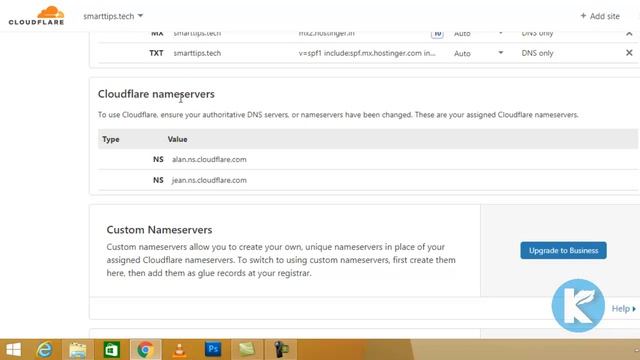Click the Cloudflare nameservers heading
Viewport: 640px width, 360px height.
pos(156,94)
